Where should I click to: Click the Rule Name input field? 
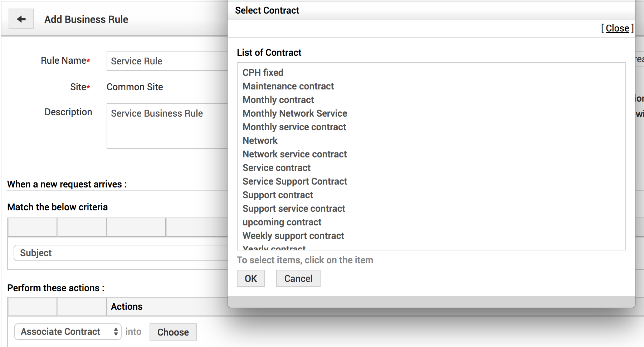click(x=167, y=61)
